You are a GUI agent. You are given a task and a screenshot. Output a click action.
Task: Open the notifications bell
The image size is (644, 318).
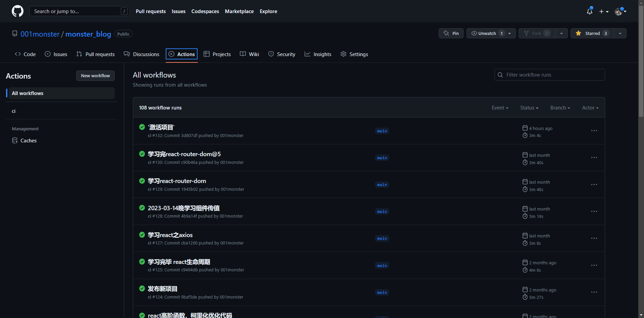pyautogui.click(x=590, y=11)
